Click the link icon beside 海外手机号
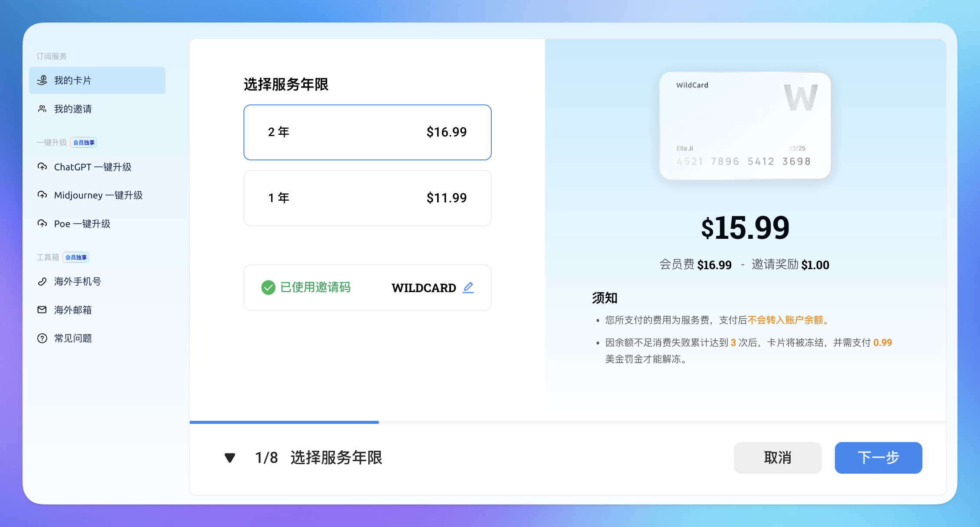Viewport: 980px width, 527px height. pos(42,281)
